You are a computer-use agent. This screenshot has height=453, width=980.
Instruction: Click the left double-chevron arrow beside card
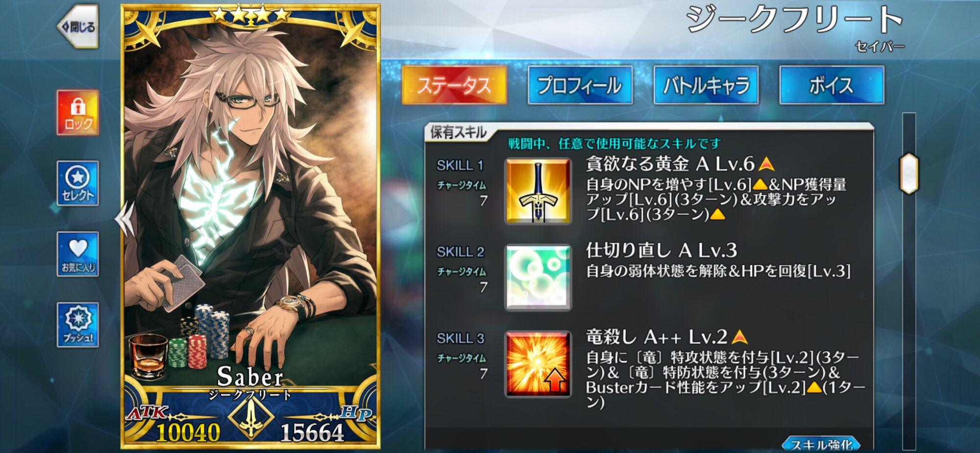123,219
